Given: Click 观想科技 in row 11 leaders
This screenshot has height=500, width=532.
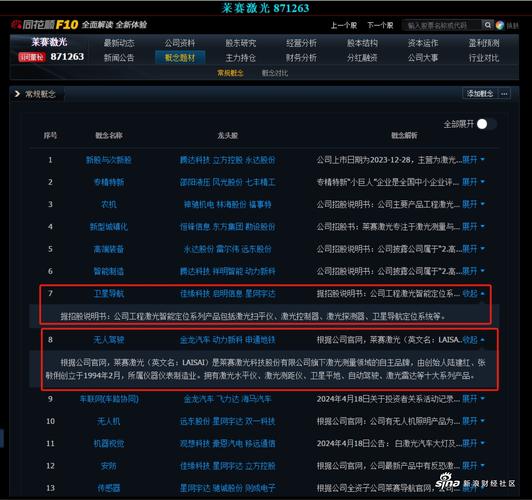Looking at the screenshot, I should 195,443.
